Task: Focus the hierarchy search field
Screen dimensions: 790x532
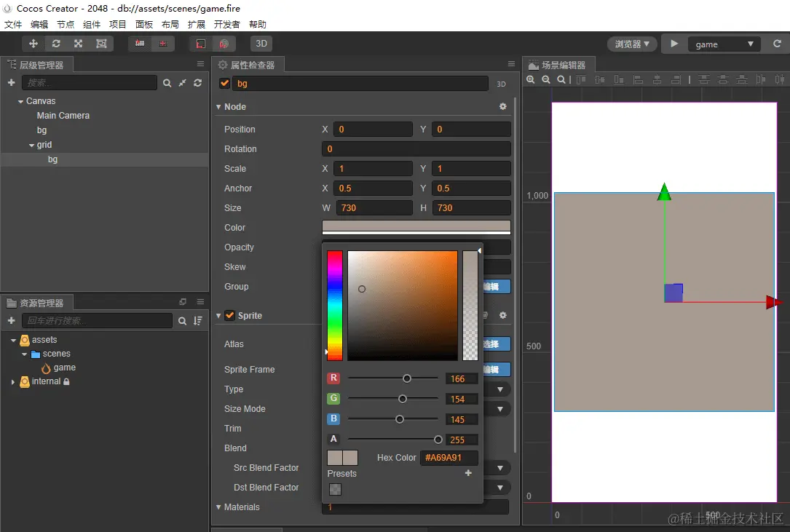Action: pos(90,83)
